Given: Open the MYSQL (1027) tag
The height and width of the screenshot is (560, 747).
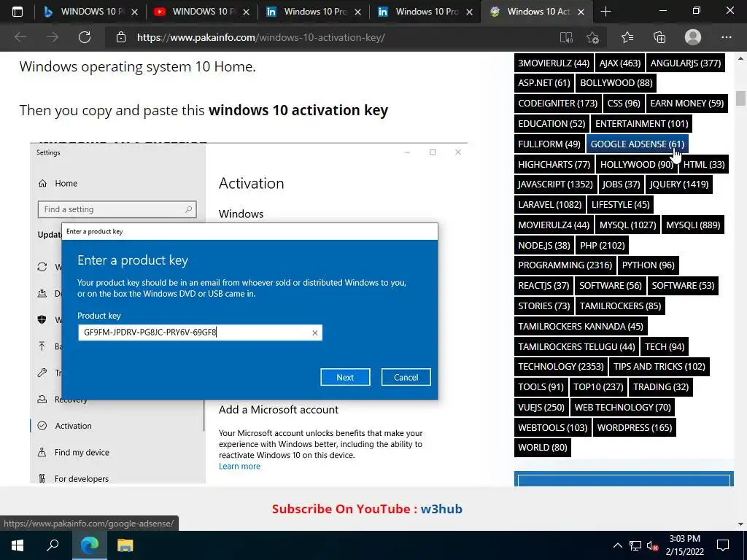Looking at the screenshot, I should 627,225.
